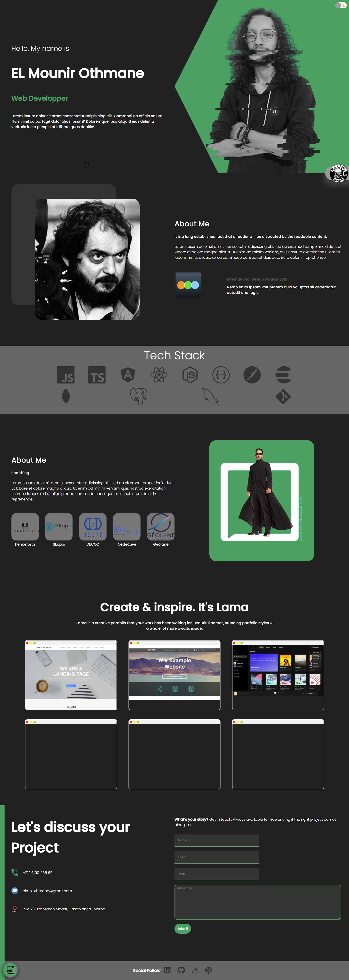This screenshot has width=349, height=980.
Task: Click the Matrix Neo green card image
Action: pos(262,501)
